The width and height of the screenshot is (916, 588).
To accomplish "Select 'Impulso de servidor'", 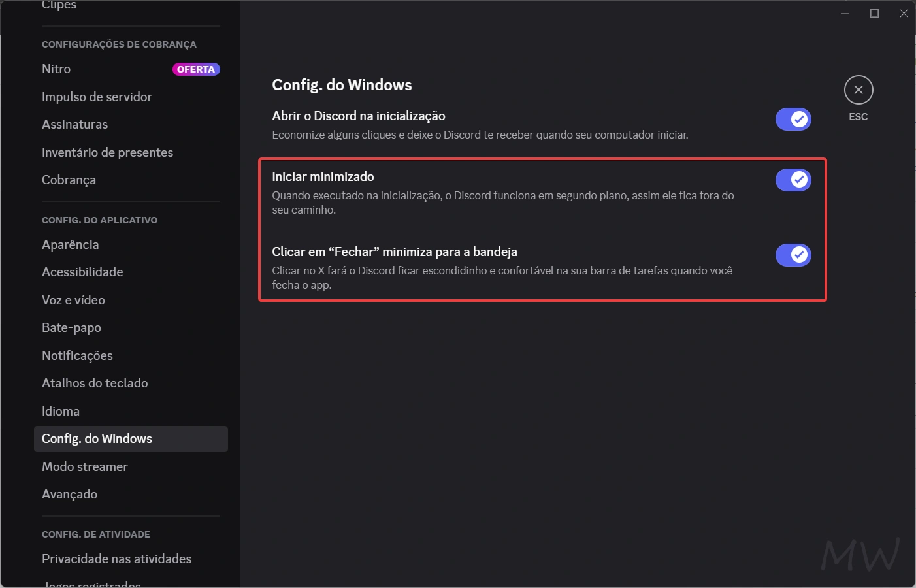I will click(97, 97).
